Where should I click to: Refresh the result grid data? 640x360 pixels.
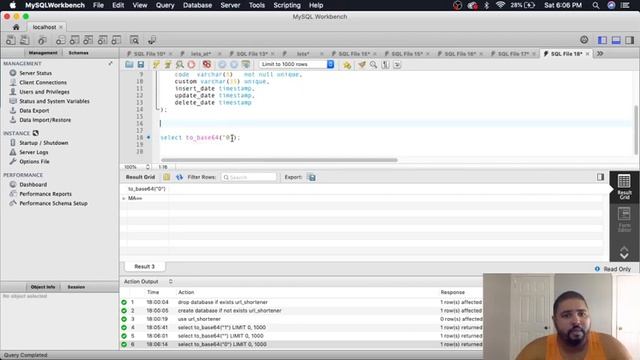pos(179,177)
